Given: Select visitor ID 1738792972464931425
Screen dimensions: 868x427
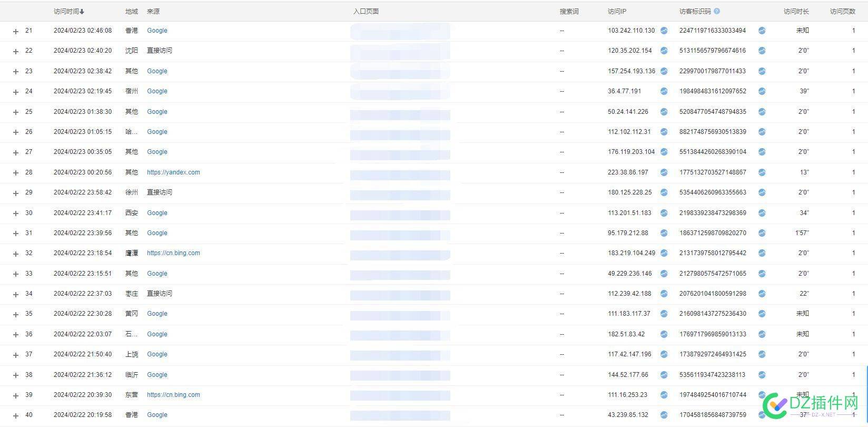Looking at the screenshot, I should (713, 354).
